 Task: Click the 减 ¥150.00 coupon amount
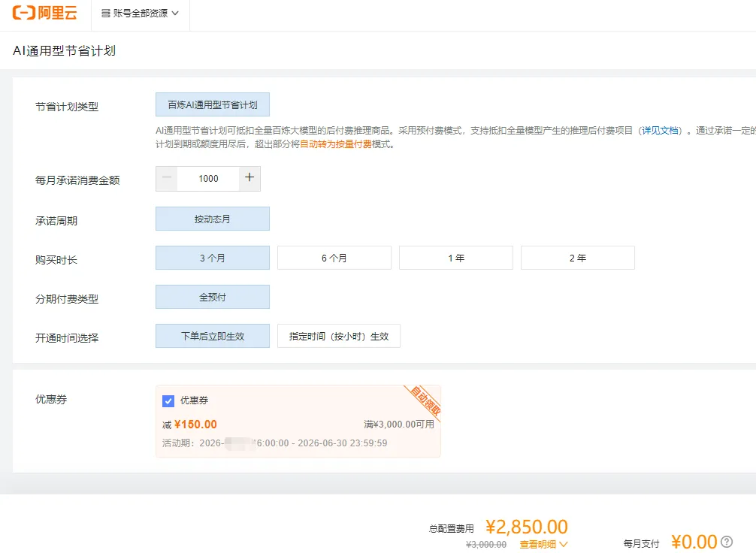coord(189,425)
